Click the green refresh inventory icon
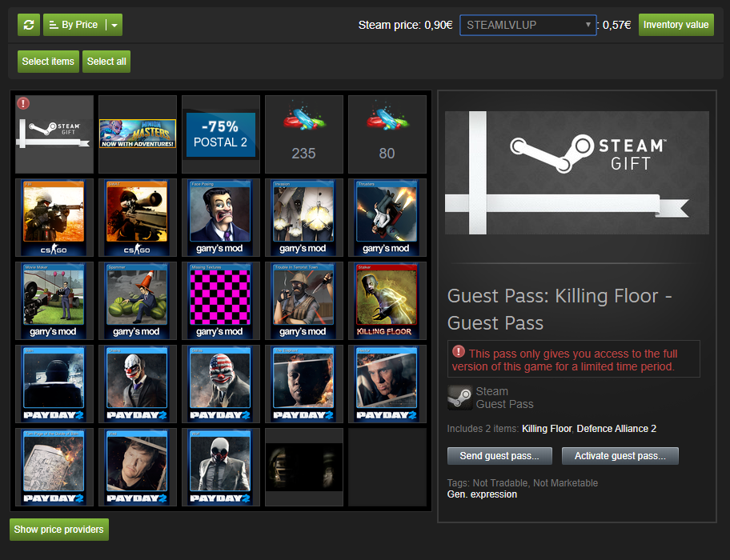The width and height of the screenshot is (730, 560). click(29, 25)
